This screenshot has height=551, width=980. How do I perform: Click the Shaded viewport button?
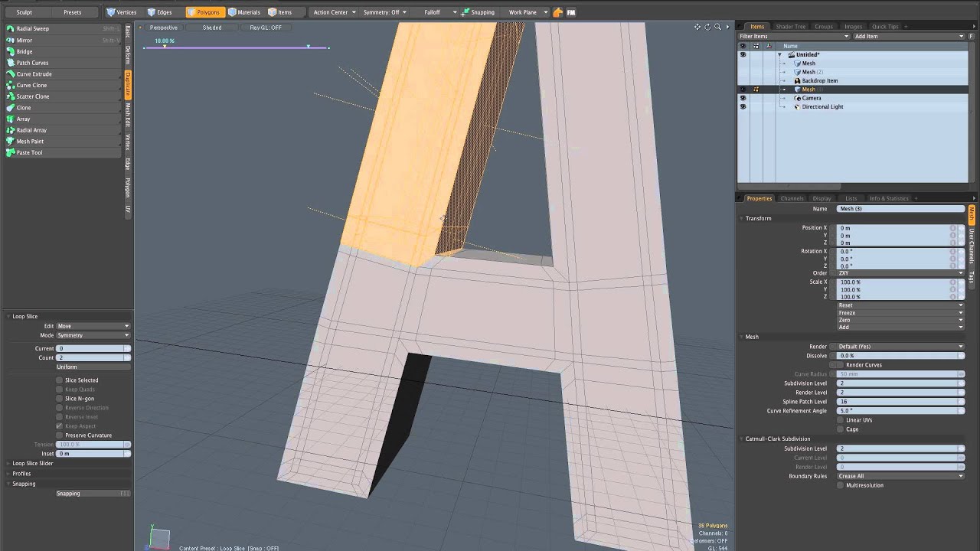coord(212,28)
